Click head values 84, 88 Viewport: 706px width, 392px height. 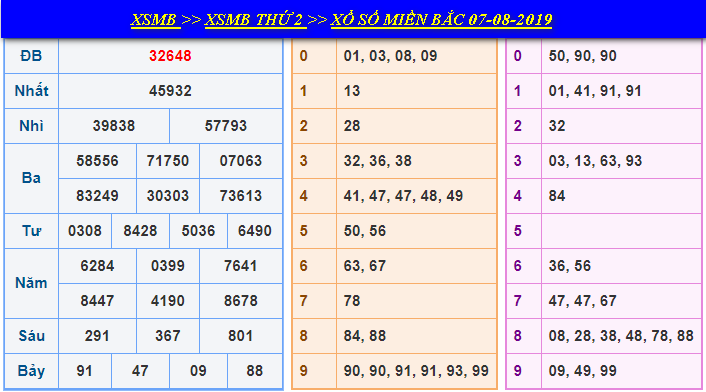point(365,336)
